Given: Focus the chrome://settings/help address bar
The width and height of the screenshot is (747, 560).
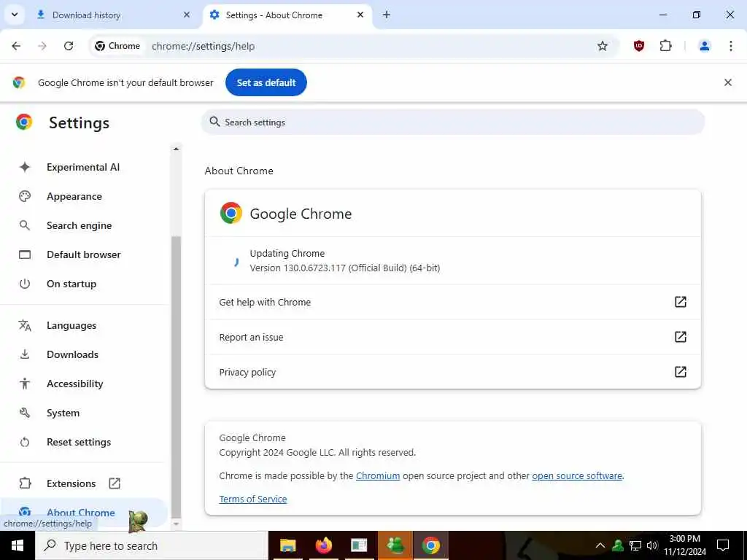Looking at the screenshot, I should (203, 46).
